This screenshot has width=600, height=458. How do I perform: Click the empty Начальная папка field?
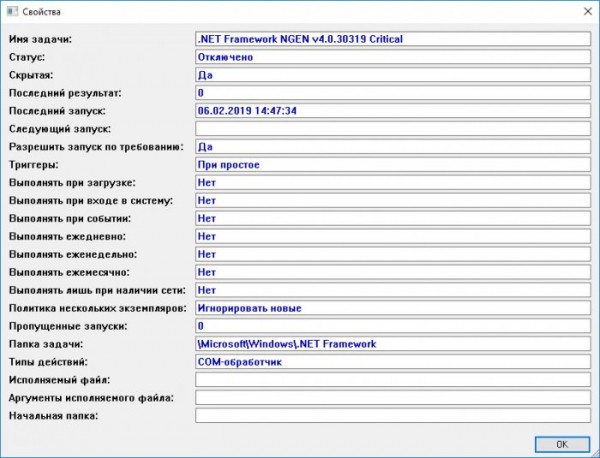[x=393, y=416]
